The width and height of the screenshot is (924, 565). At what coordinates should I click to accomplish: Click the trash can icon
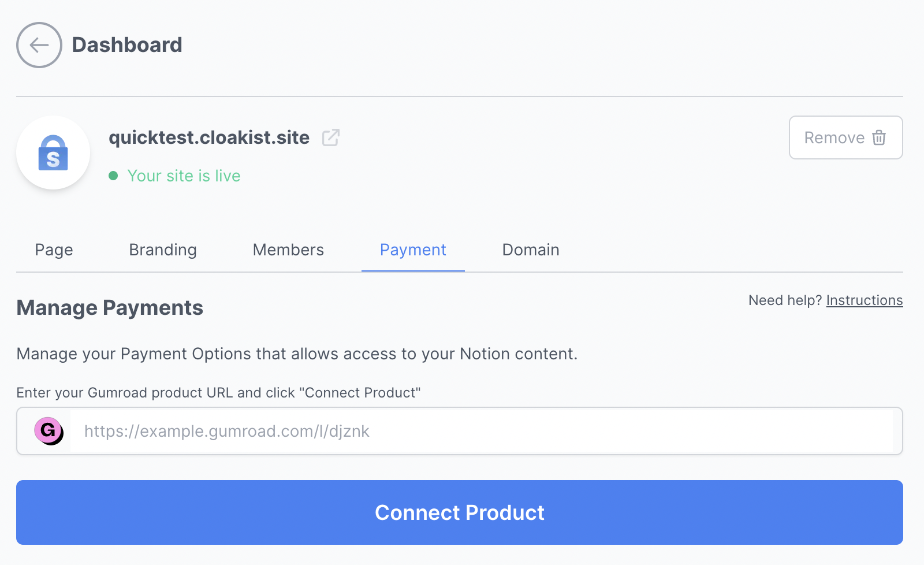[x=879, y=137]
